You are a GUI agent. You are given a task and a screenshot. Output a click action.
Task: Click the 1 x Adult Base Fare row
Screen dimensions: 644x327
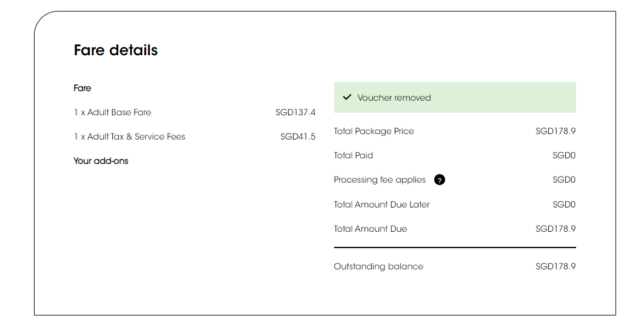click(x=195, y=112)
